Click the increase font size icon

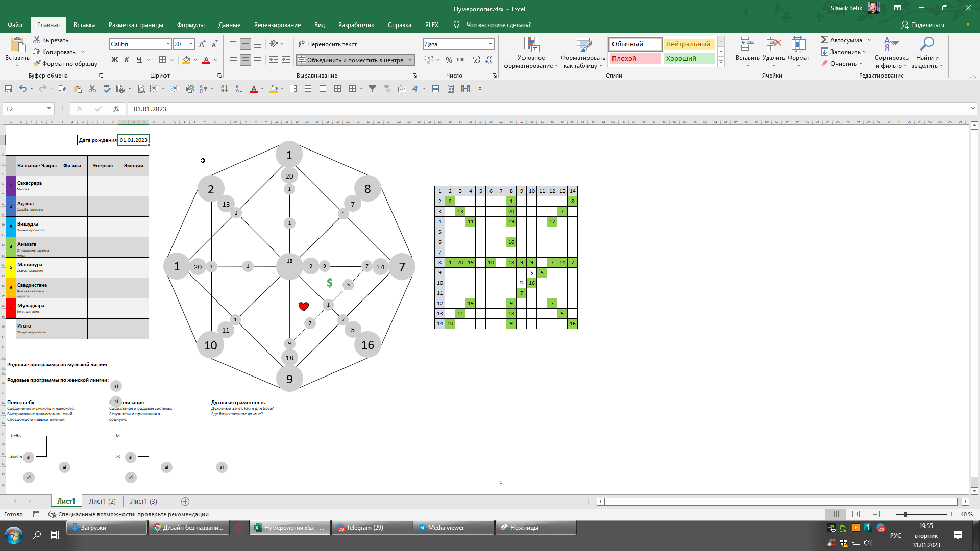[202, 44]
